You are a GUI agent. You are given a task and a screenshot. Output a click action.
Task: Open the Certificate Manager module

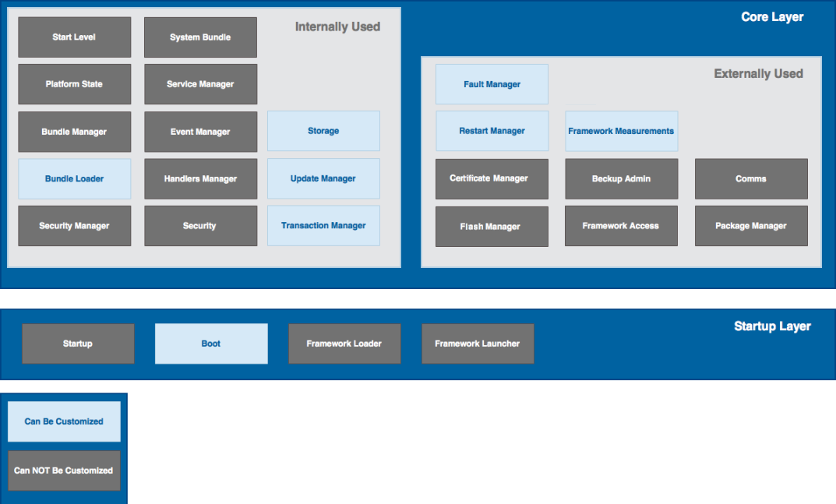pyautogui.click(x=492, y=178)
